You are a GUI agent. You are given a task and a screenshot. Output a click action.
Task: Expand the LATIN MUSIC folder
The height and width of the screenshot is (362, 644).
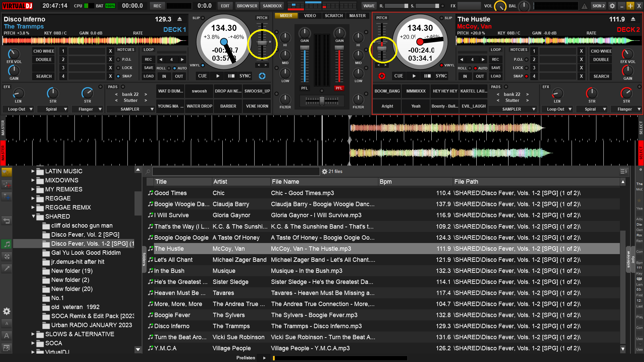pos(33,171)
